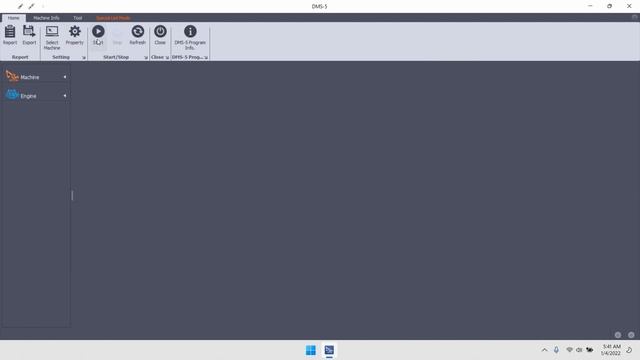
Task: Click right round button at bottom-right corner
Action: [x=631, y=335]
